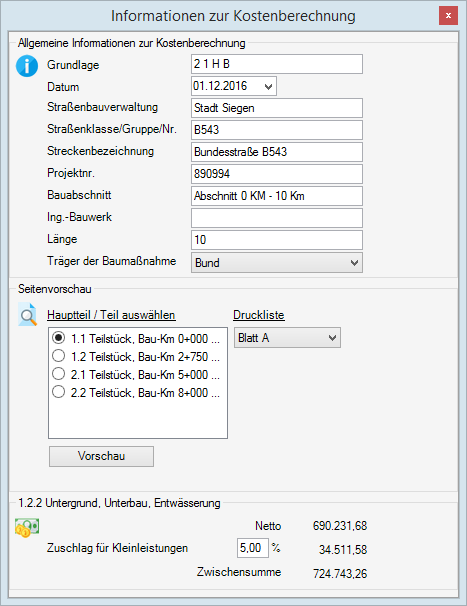Select radio 1.1 Teilstück, Bau-Km 0+000
This screenshot has height=606, width=467.
[x=58, y=338]
